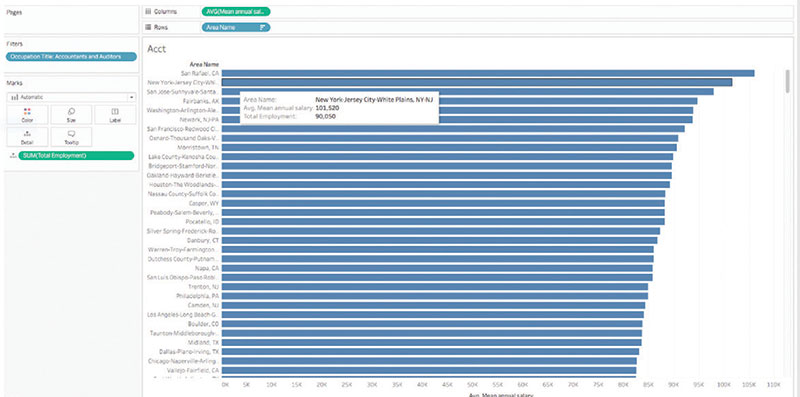Viewport: 800px width, 397px height.
Task: Select the AVG(Mean annual salary) pill in Columns
Action: pos(236,11)
